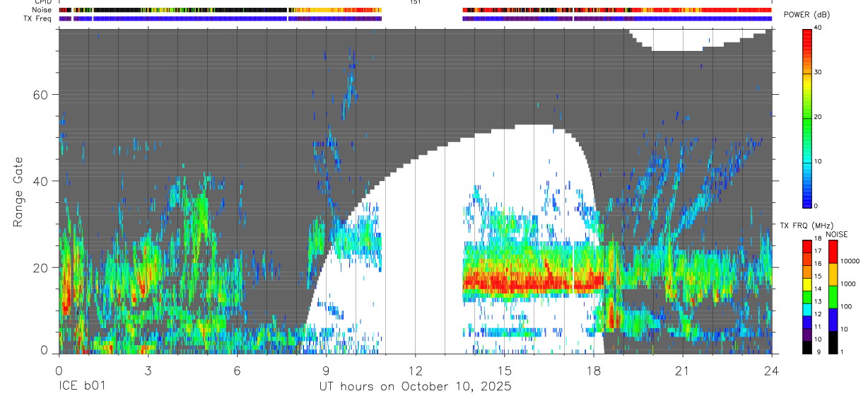
Task: Click the Range Gate axis label
Action: coord(19,192)
